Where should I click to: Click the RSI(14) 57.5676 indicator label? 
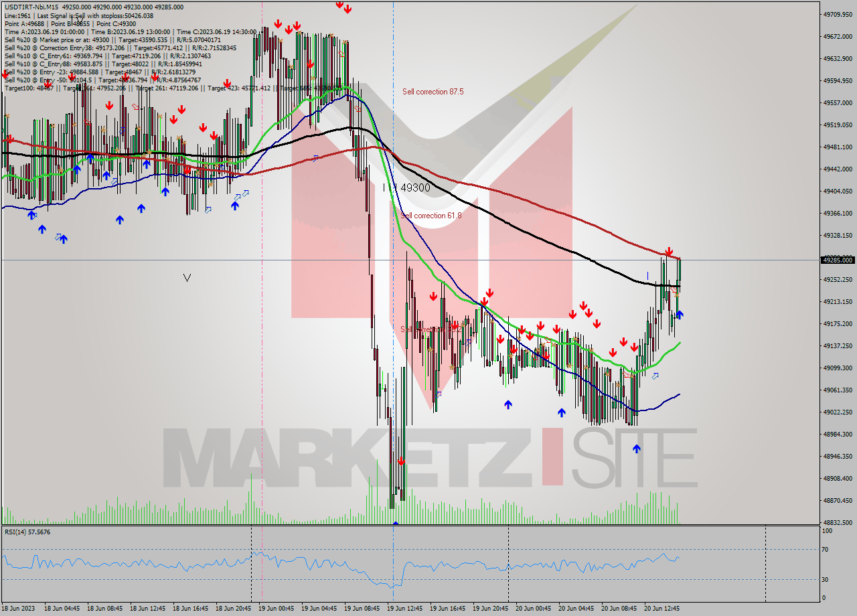27,532
